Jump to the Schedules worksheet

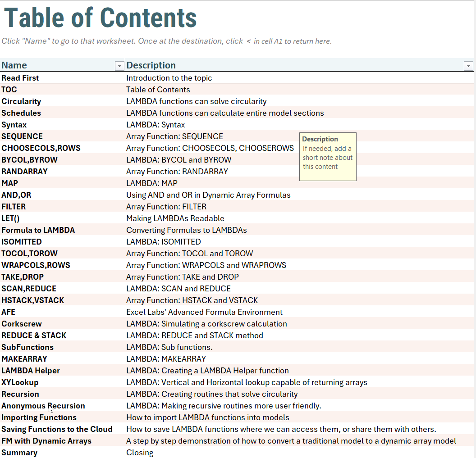click(21, 113)
